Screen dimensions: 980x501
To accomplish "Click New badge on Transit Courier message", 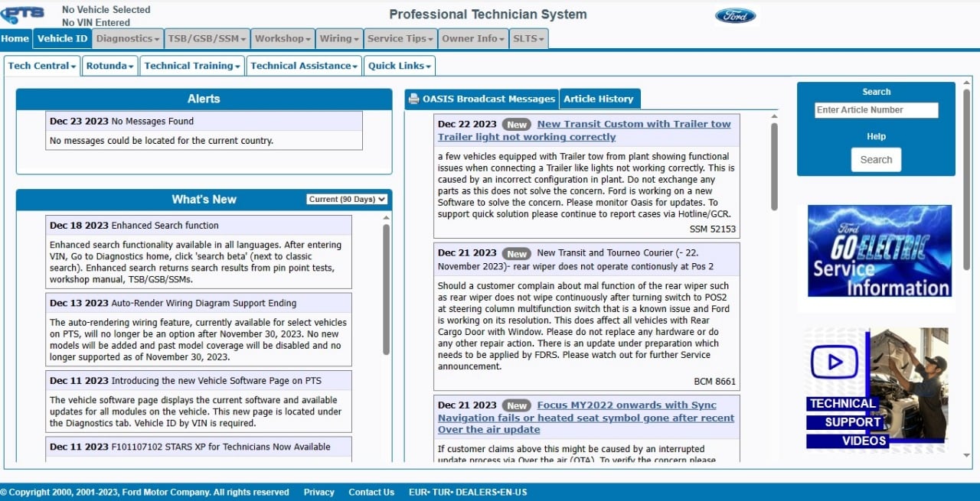I will (517, 253).
